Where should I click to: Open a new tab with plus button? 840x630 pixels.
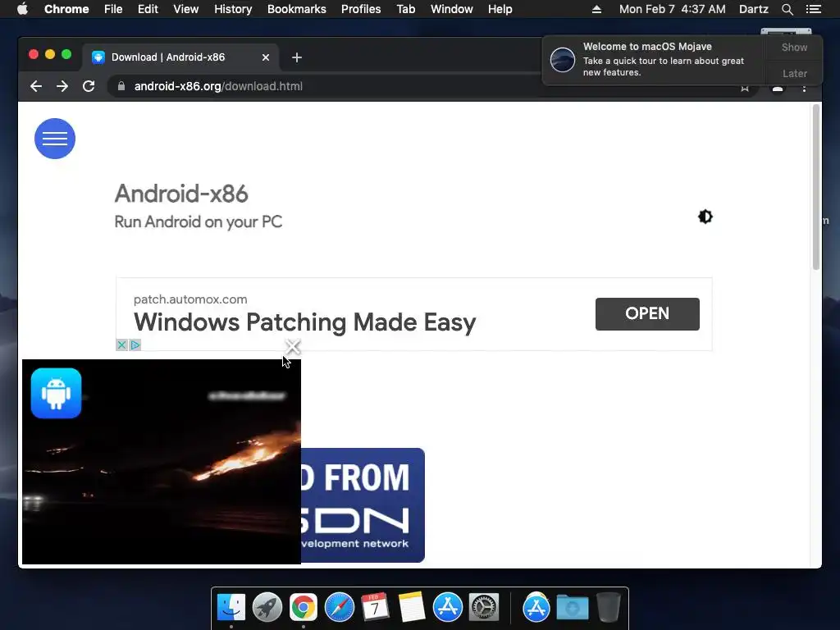pos(297,57)
